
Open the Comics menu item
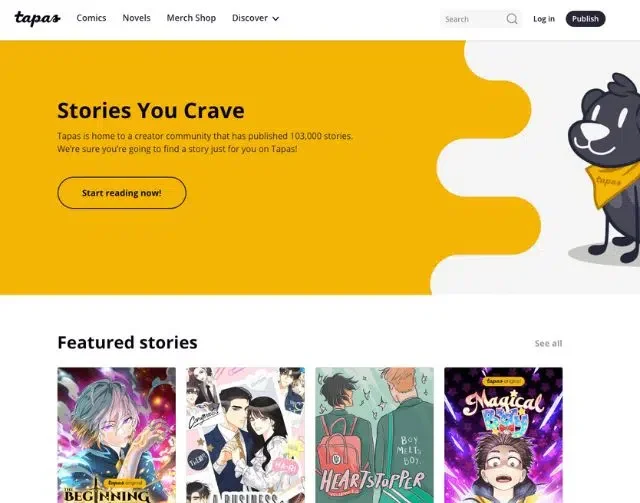tap(91, 18)
